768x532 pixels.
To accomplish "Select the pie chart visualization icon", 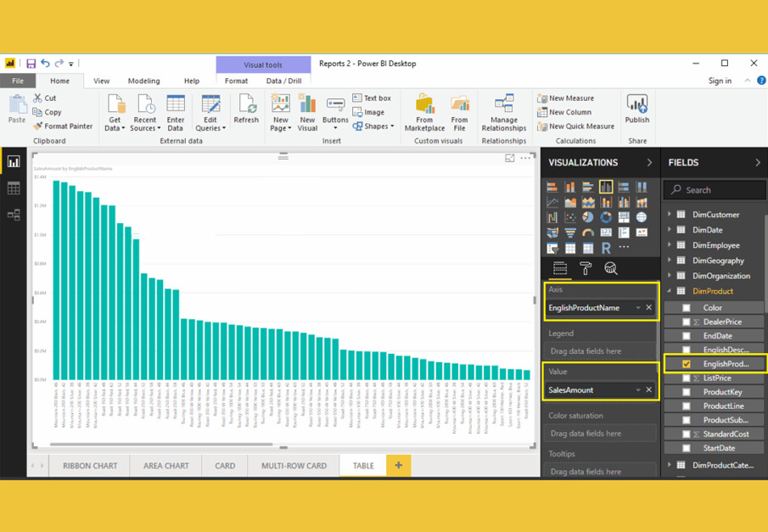I will (x=589, y=217).
